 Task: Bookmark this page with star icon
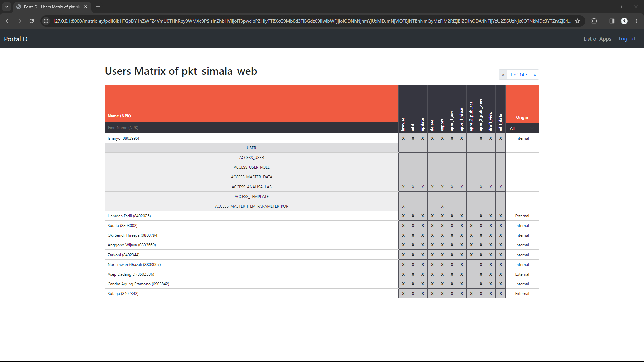[577, 21]
